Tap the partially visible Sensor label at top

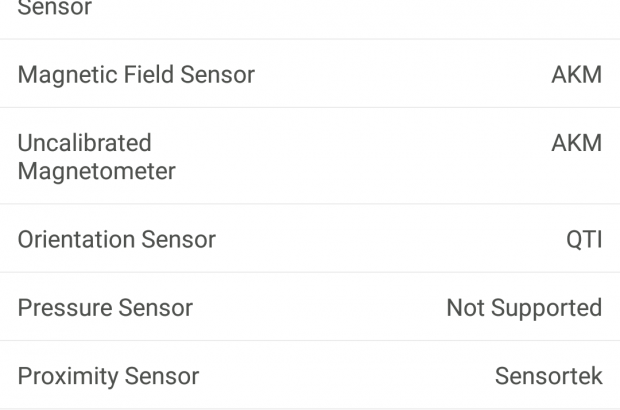click(55, 8)
